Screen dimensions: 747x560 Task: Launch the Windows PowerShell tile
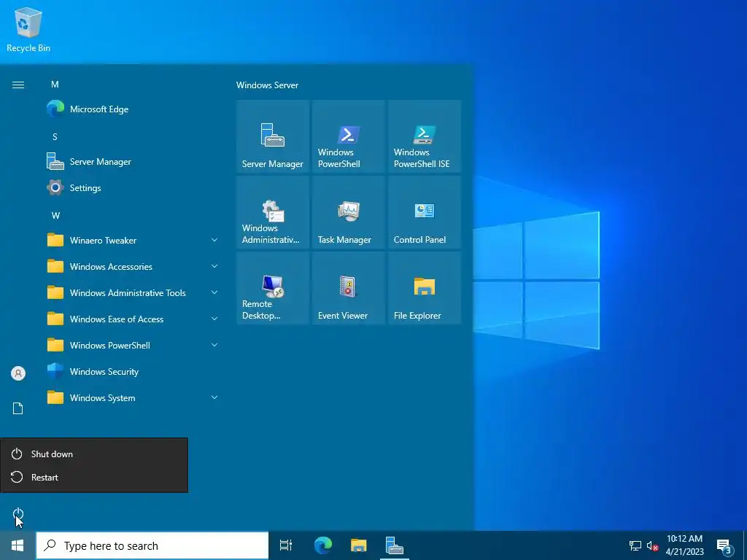[x=348, y=136]
